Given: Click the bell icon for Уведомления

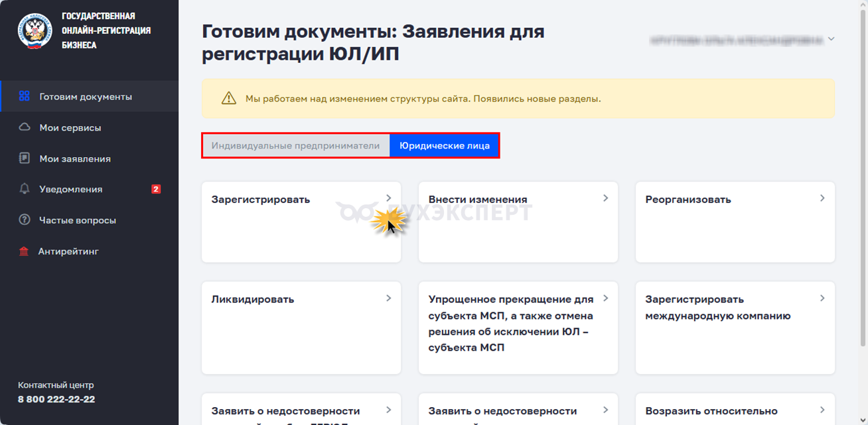Looking at the screenshot, I should (25, 189).
